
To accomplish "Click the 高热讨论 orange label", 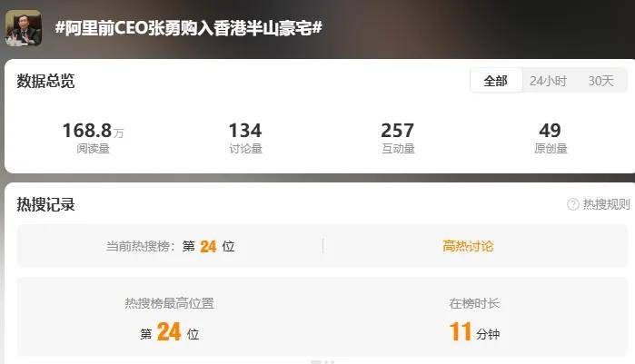I will coord(468,246).
